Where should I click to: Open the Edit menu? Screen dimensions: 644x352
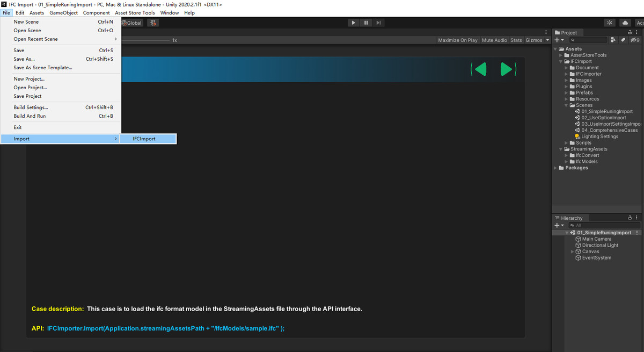tap(20, 13)
